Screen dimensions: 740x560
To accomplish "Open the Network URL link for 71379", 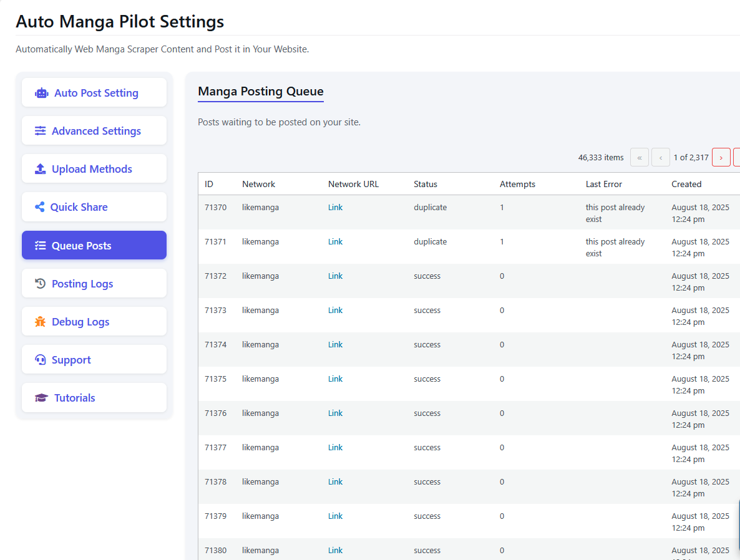I will 336,516.
